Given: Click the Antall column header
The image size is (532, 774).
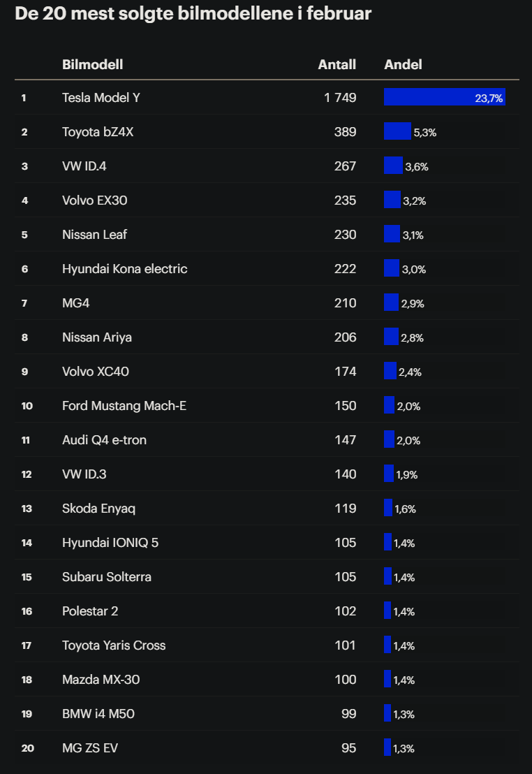Looking at the screenshot, I should click(x=337, y=65).
